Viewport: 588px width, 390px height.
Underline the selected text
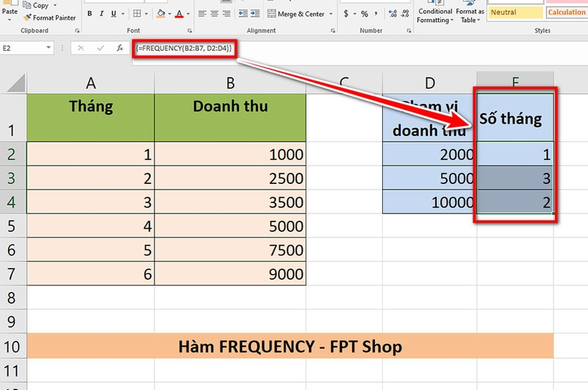pos(114,14)
